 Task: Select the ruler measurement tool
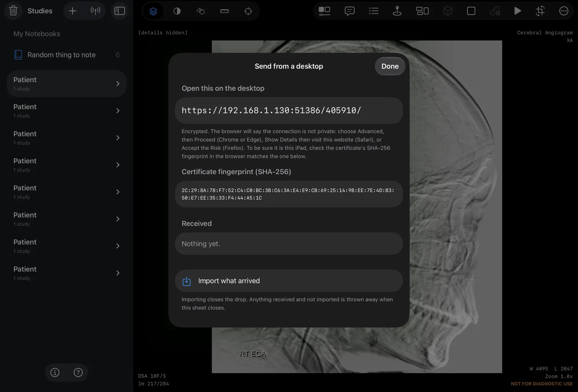coord(224,11)
